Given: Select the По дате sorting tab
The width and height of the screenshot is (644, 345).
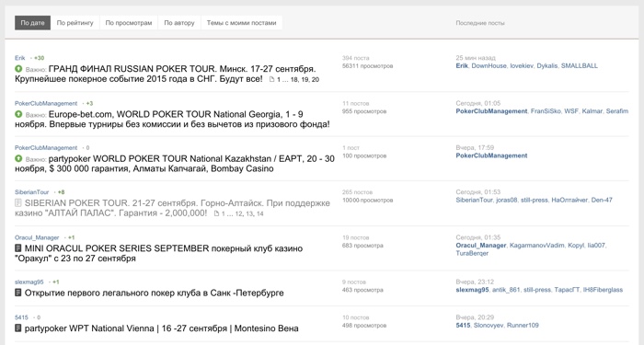Looking at the screenshot, I should click(32, 23).
